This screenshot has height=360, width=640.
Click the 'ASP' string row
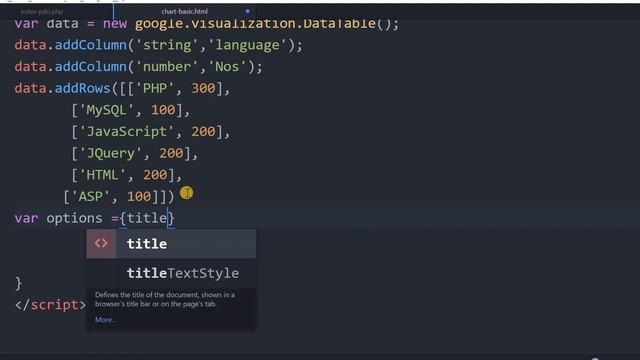coord(91,196)
